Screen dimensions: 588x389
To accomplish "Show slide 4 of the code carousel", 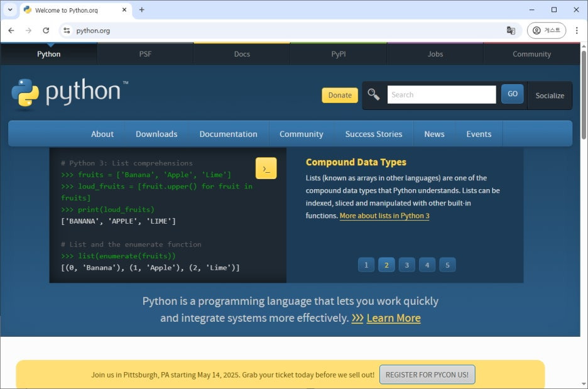I will (x=427, y=265).
